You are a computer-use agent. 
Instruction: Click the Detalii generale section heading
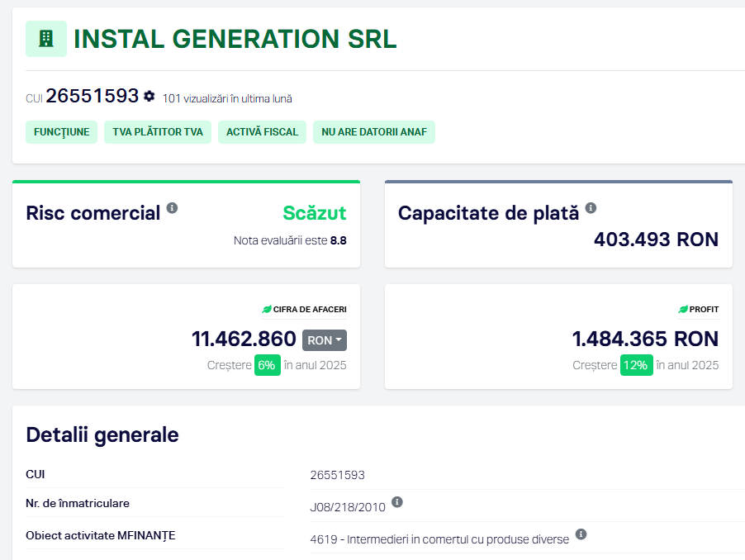[102, 435]
